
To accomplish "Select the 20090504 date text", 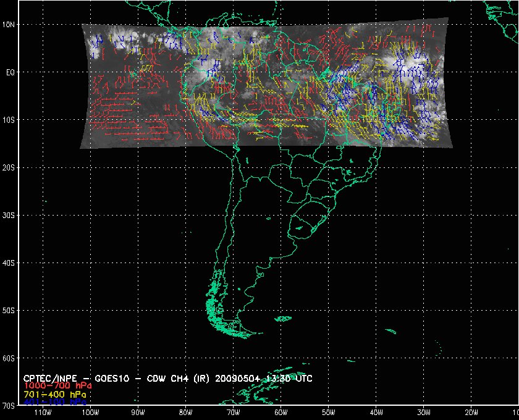I will pos(238,379).
